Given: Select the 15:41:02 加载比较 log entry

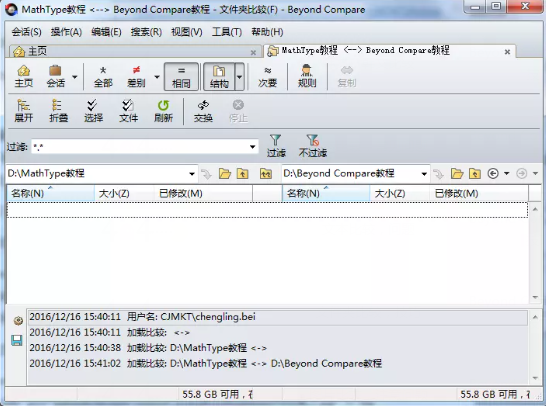Looking at the screenshot, I should click(278, 364).
